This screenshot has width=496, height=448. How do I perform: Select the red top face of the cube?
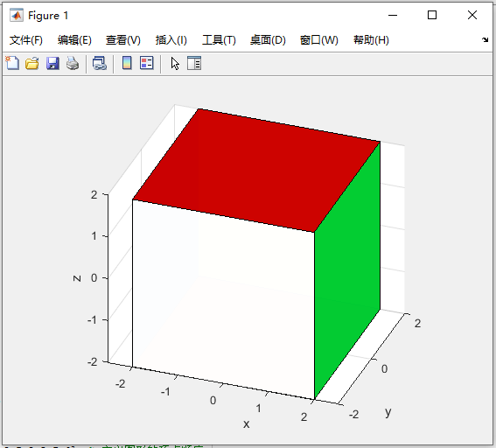point(256,171)
